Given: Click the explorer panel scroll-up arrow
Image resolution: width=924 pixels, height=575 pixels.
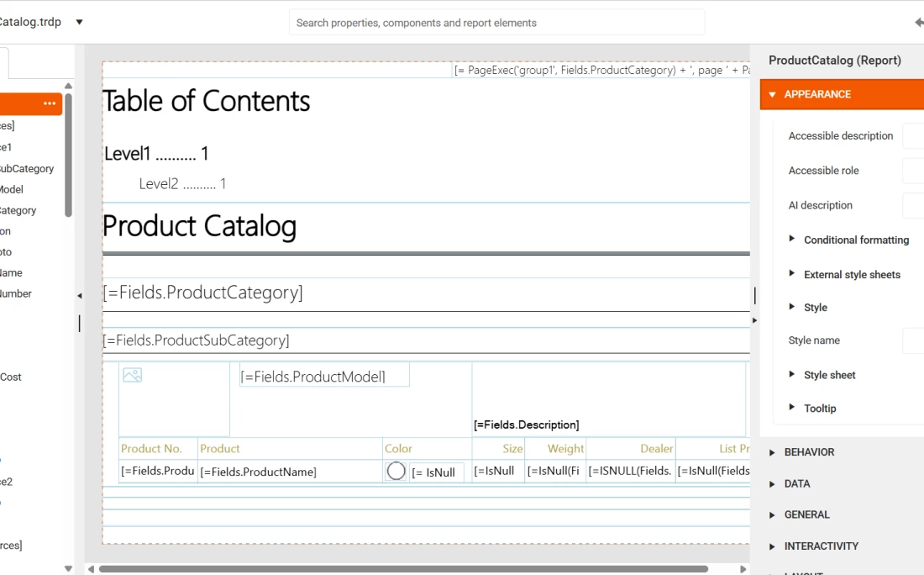Looking at the screenshot, I should (68, 86).
